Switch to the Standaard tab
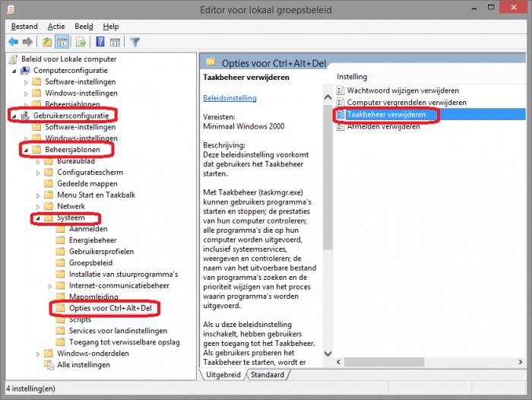The height and width of the screenshot is (400, 532). point(268,375)
